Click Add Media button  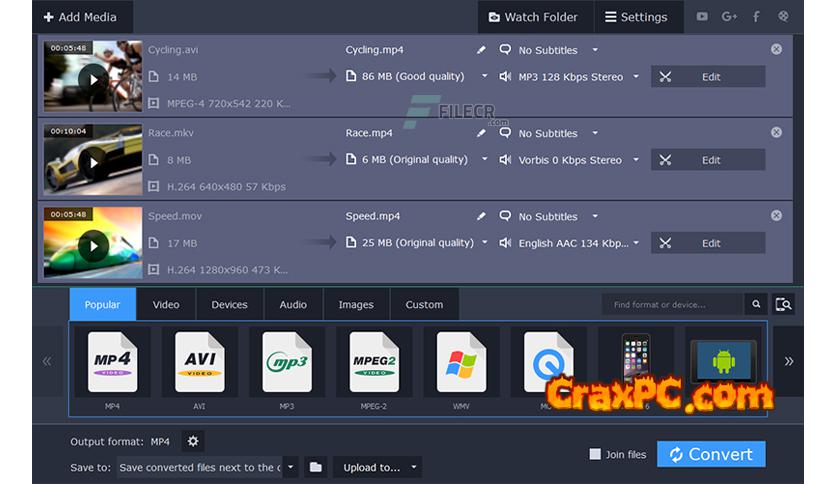click(80, 17)
